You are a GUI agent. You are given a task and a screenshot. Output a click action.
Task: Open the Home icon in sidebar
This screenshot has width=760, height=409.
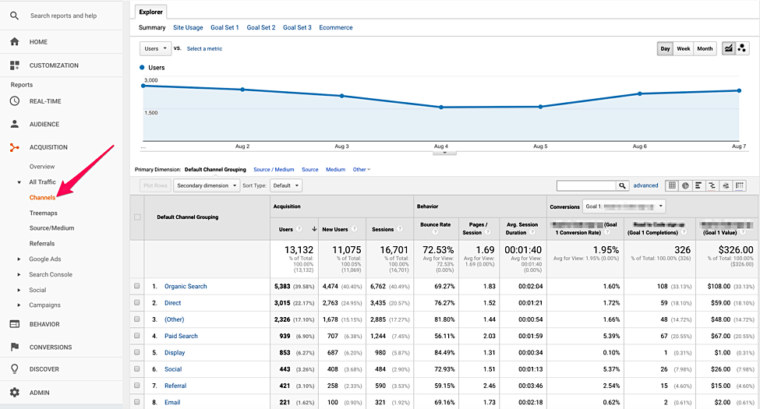click(15, 42)
